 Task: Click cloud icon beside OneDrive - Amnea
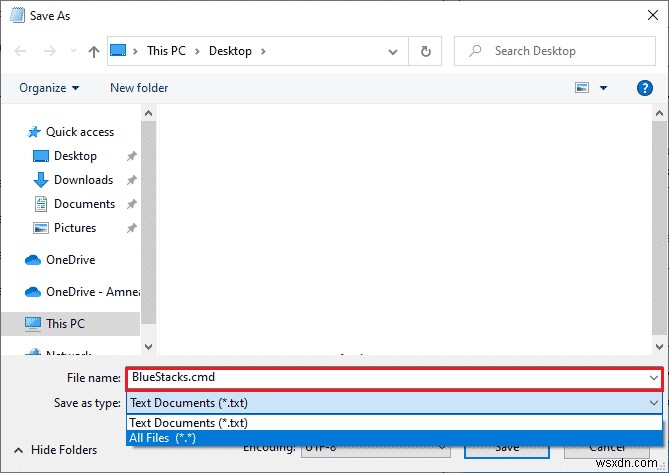33,292
